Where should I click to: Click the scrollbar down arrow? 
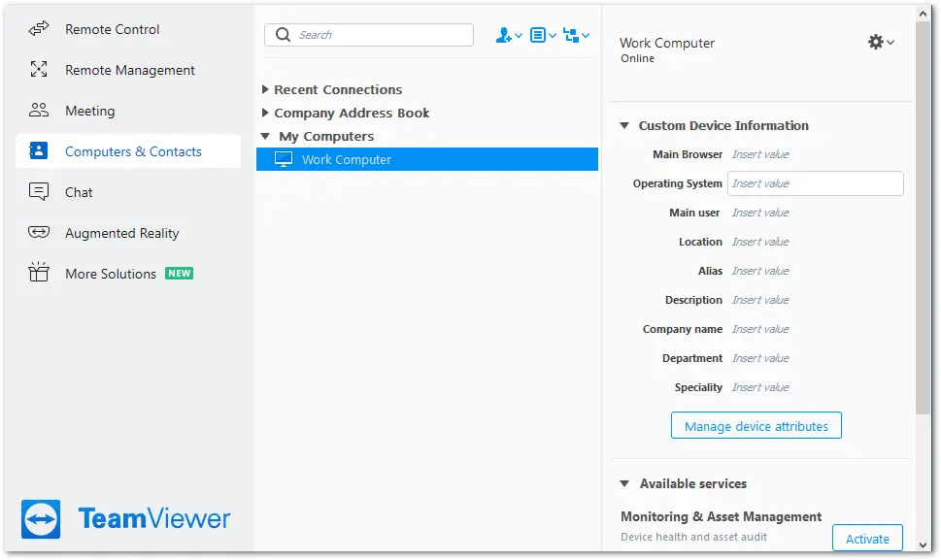pyautogui.click(x=923, y=545)
